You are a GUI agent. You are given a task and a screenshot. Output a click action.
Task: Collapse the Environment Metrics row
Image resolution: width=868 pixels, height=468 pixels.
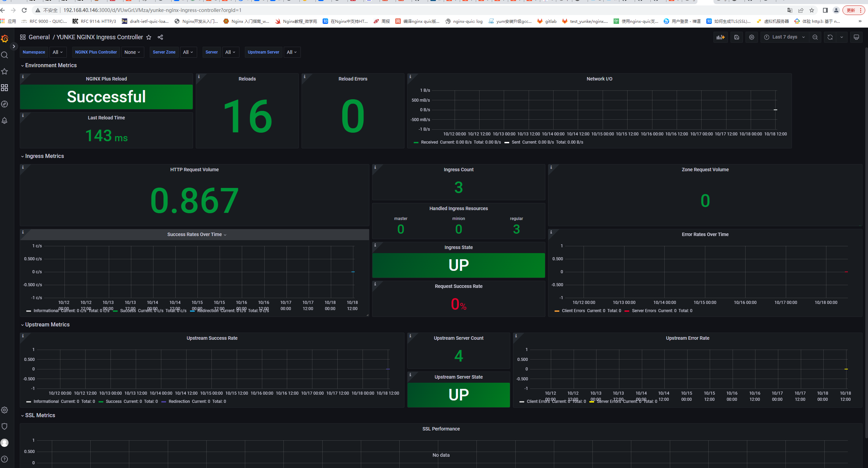pyautogui.click(x=48, y=65)
